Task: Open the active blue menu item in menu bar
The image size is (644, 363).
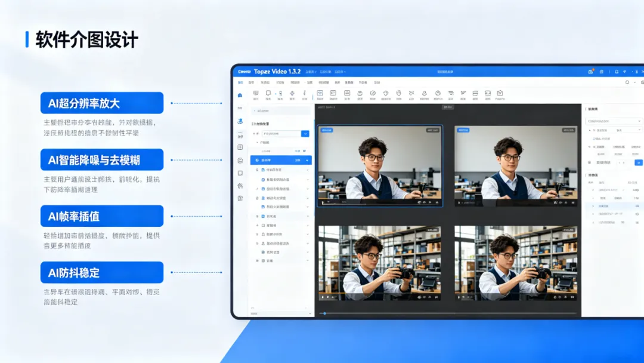Action: click(241, 82)
